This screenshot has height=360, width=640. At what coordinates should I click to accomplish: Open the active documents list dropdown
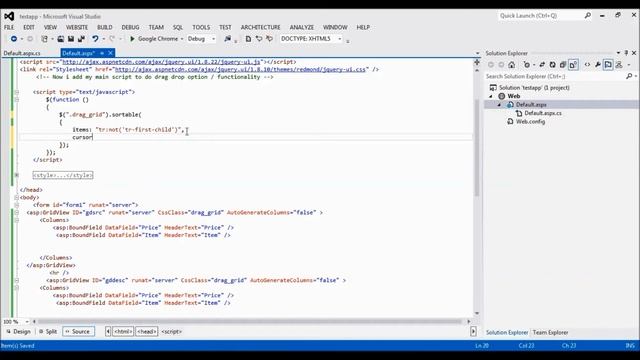point(478,53)
